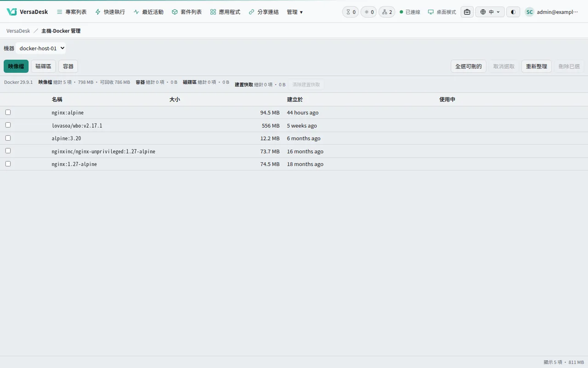Click the 已連線 connection status
The height and width of the screenshot is (368, 588).
click(x=410, y=12)
